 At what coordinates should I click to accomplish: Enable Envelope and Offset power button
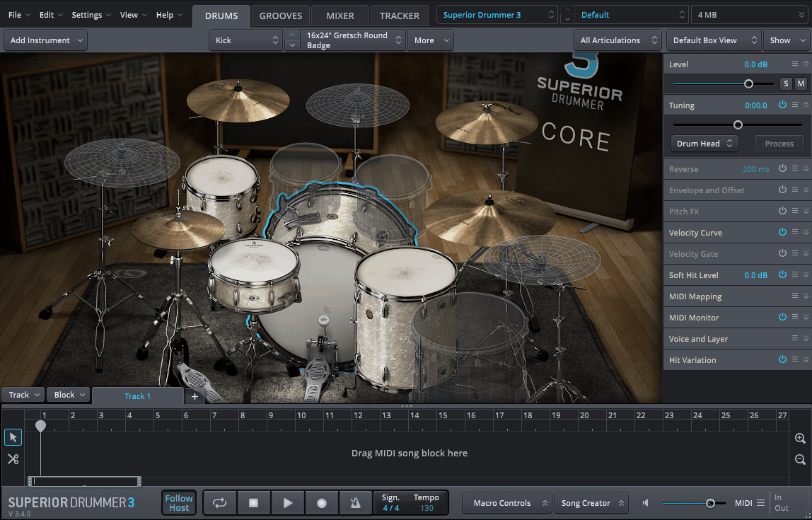(782, 190)
